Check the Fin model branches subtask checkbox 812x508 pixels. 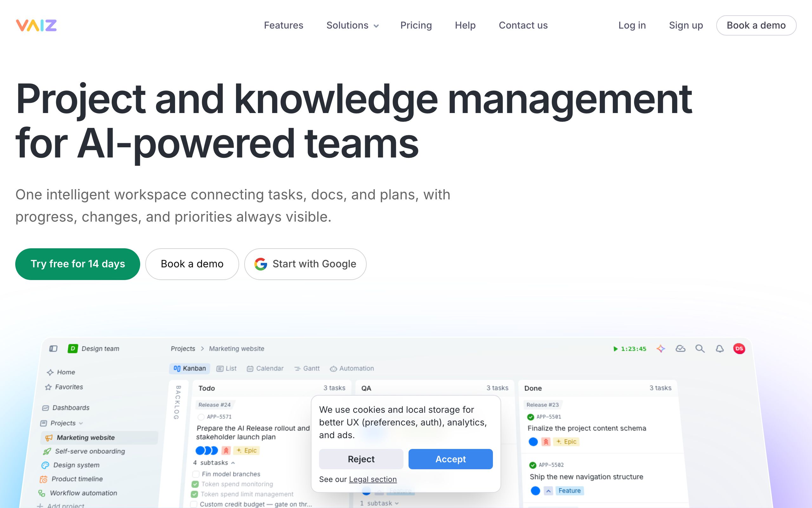pyautogui.click(x=196, y=474)
